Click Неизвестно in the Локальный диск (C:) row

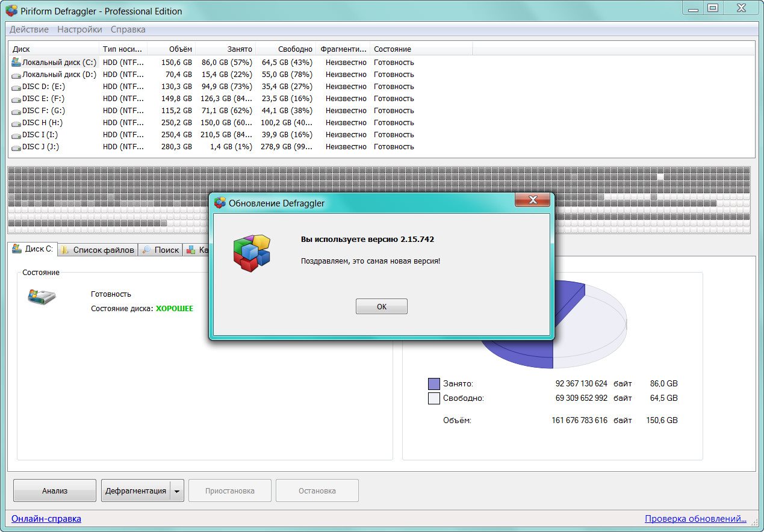(x=346, y=63)
